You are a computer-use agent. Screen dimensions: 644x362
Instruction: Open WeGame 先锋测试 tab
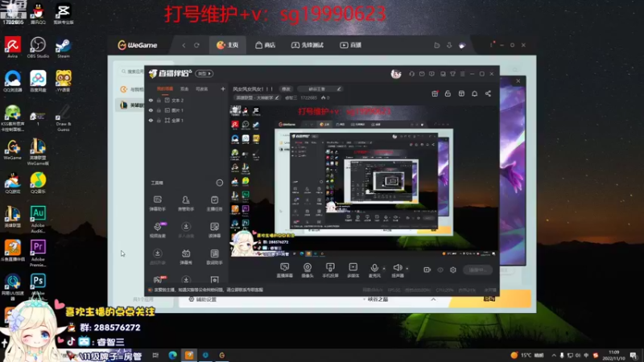click(x=308, y=45)
